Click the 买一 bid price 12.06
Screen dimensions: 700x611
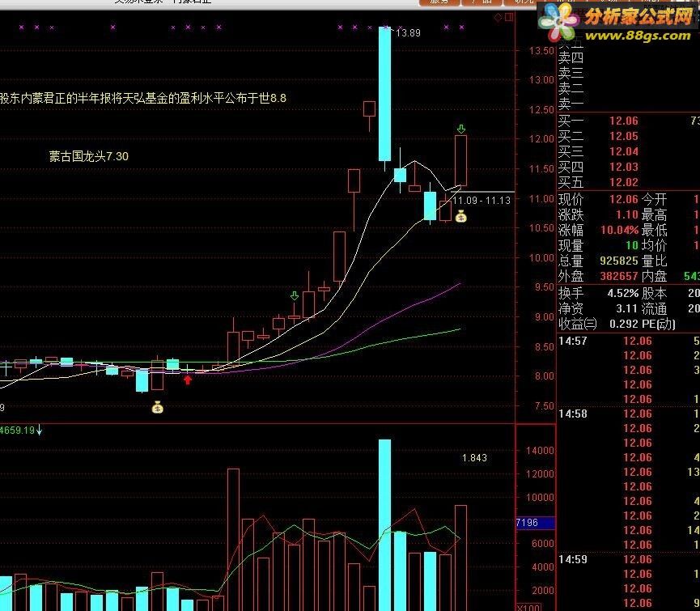click(x=624, y=121)
